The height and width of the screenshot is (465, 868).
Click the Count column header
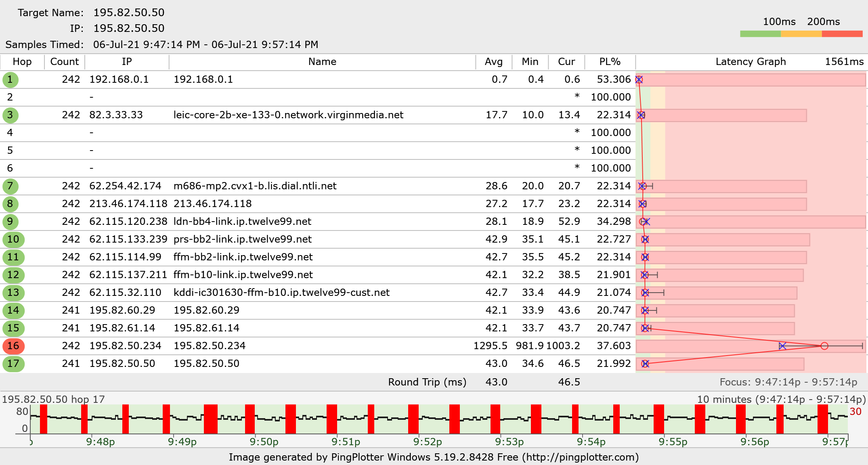click(65, 62)
